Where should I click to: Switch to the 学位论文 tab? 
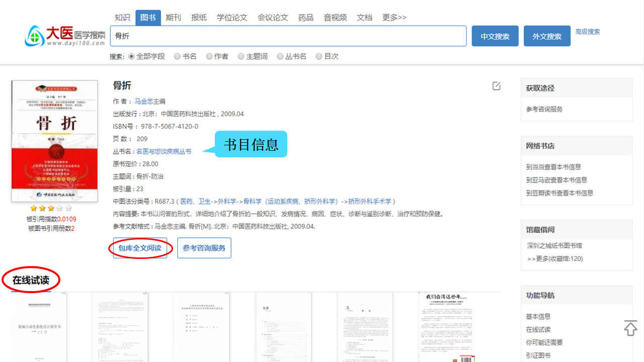[232, 18]
